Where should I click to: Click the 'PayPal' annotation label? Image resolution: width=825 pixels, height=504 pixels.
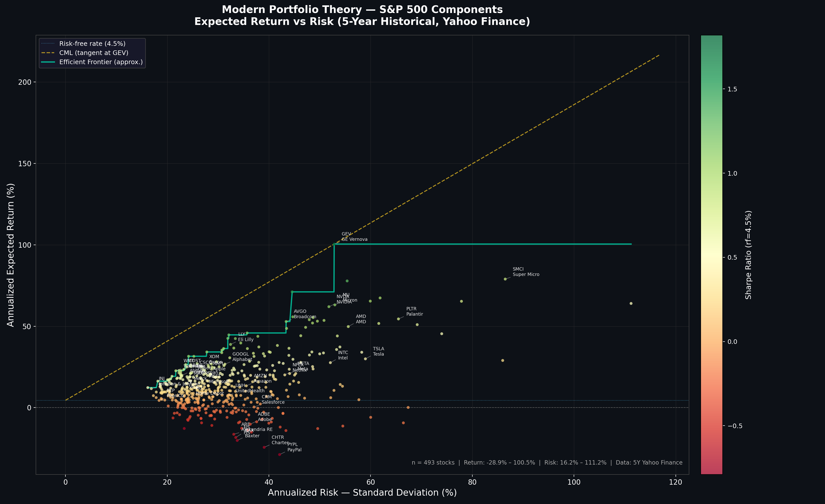294,450
